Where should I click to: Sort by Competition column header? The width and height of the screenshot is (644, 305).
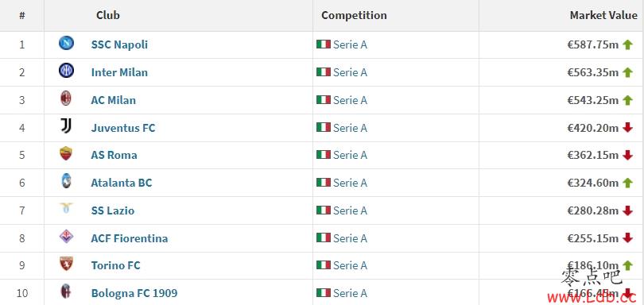pyautogui.click(x=354, y=16)
